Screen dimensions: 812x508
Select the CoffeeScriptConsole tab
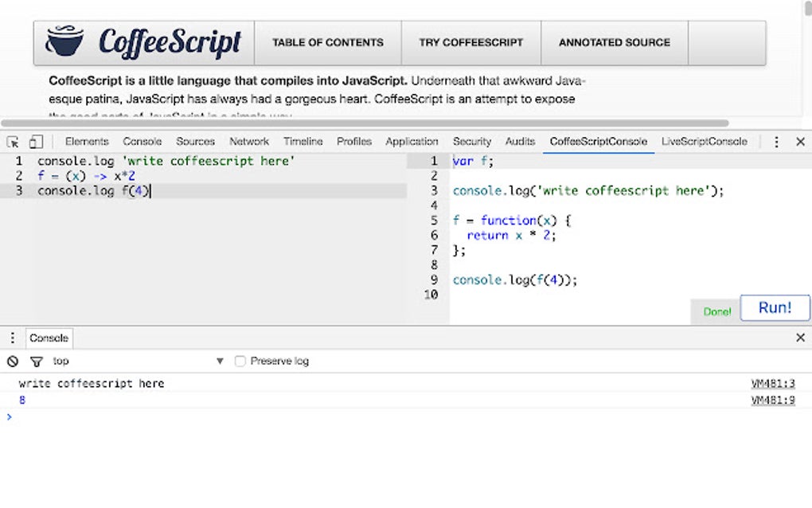[x=599, y=142]
